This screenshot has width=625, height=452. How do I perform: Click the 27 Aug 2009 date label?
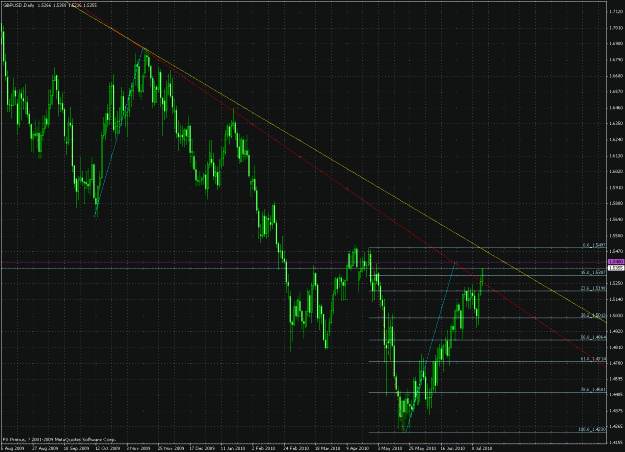(45, 448)
